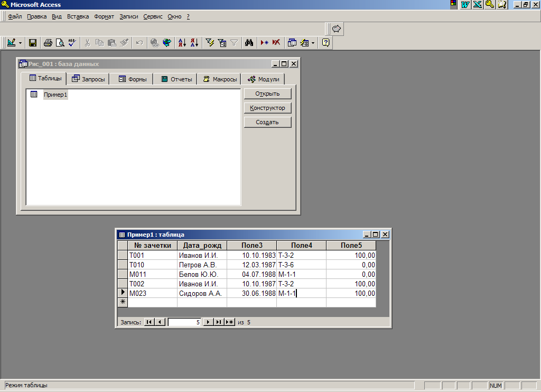Click the Save floppy disk icon
The width and height of the screenshot is (541, 392).
(x=33, y=43)
